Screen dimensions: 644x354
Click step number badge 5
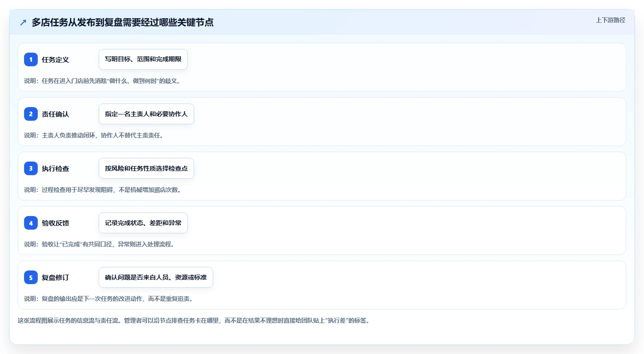tap(31, 277)
